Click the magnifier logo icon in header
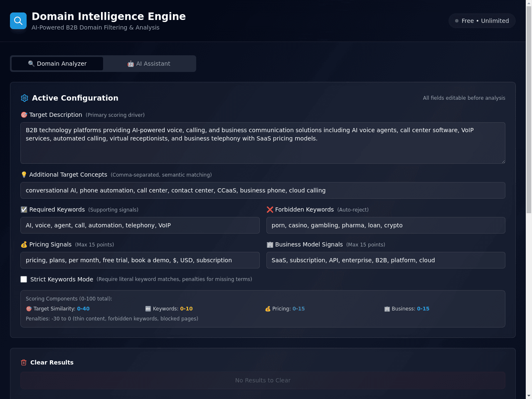The width and height of the screenshot is (532, 399). [x=18, y=21]
